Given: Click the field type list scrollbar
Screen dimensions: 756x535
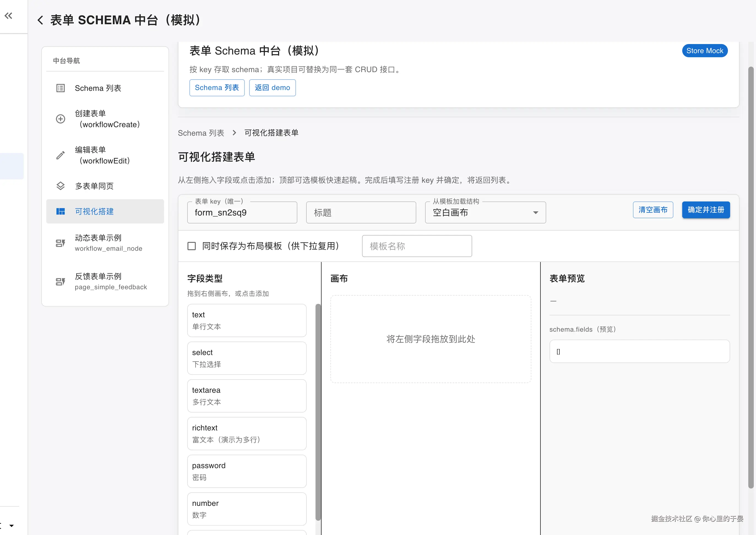Looking at the screenshot, I should pos(318,412).
